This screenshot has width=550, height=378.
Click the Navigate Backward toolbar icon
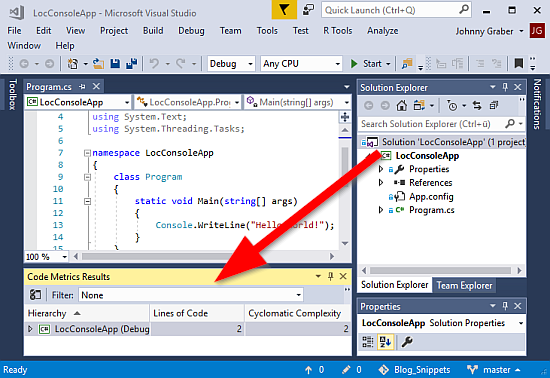(24, 64)
